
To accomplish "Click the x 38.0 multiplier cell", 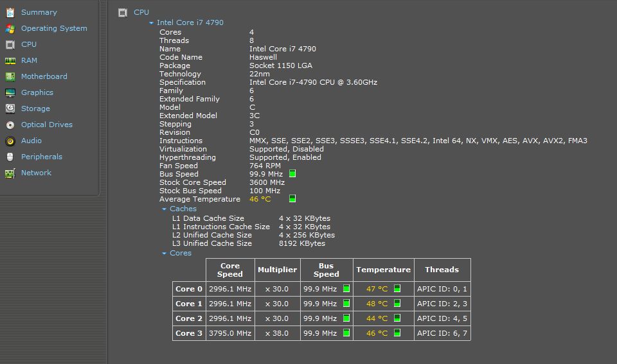I will tap(278, 333).
